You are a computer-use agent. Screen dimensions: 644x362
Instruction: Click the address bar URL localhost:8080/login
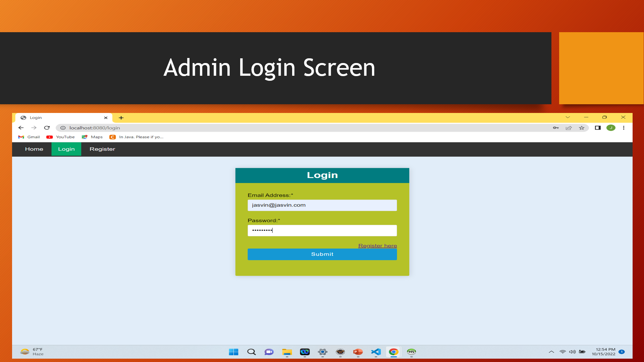[x=95, y=128]
